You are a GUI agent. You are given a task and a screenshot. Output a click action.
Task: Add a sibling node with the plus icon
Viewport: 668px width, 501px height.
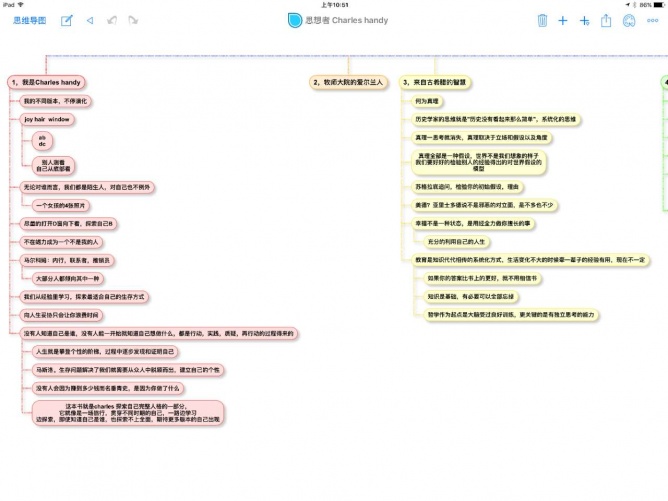pyautogui.click(x=562, y=20)
